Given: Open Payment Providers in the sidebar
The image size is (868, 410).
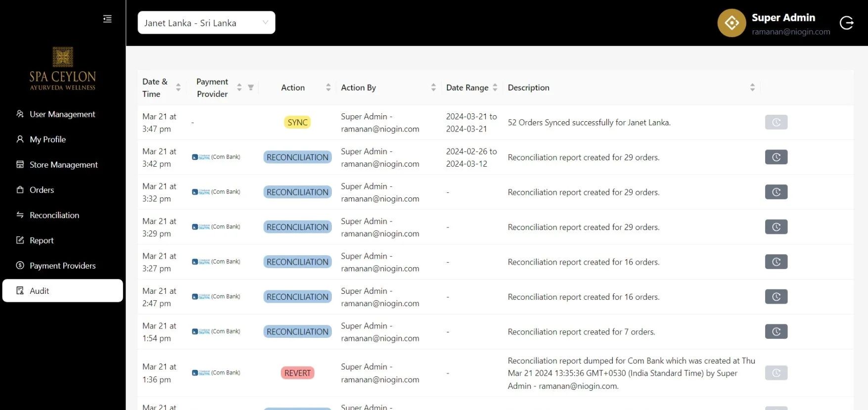Looking at the screenshot, I should tap(62, 266).
